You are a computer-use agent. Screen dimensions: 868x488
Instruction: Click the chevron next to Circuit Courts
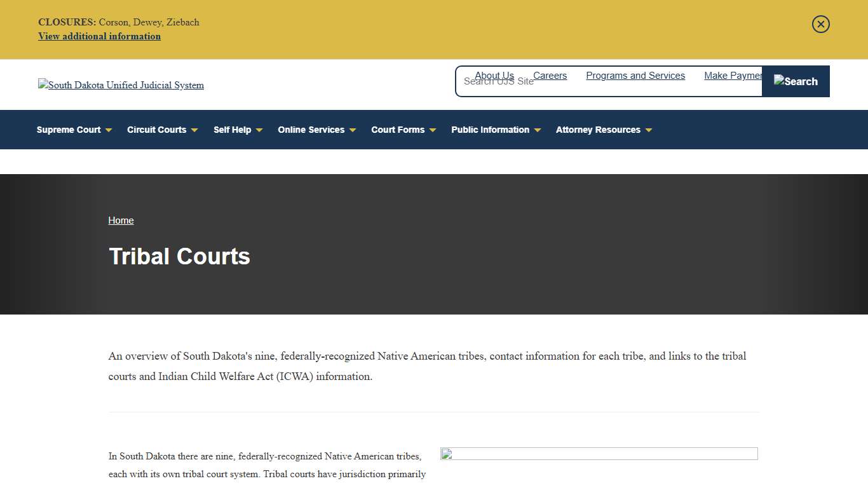194,130
